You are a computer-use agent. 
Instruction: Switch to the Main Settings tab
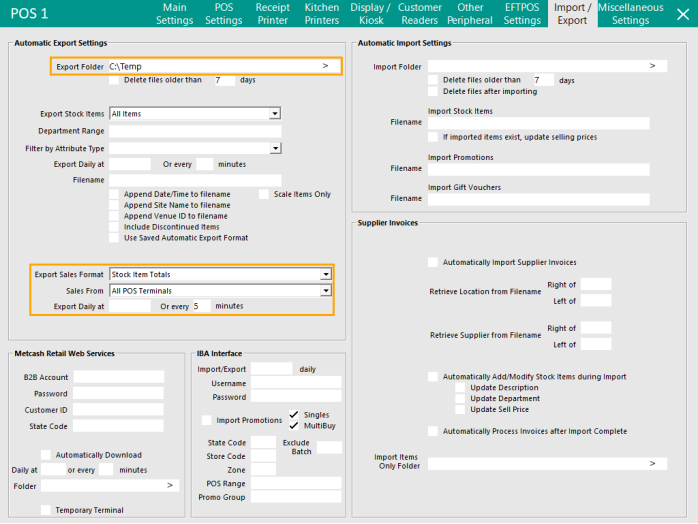click(x=175, y=14)
